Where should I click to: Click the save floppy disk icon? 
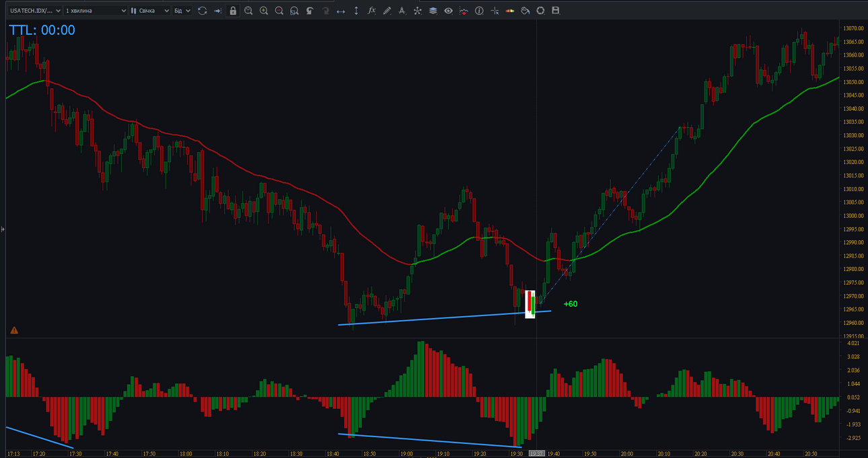(556, 11)
